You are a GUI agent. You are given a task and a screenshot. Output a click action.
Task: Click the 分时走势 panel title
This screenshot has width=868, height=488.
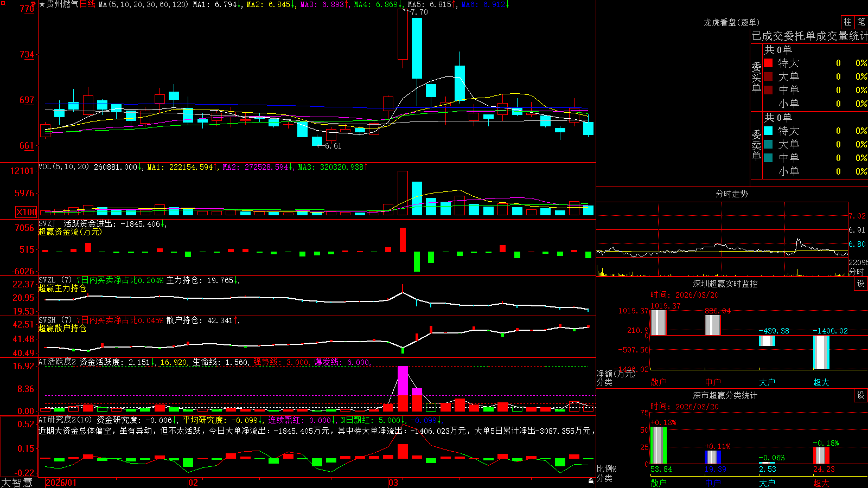click(731, 194)
